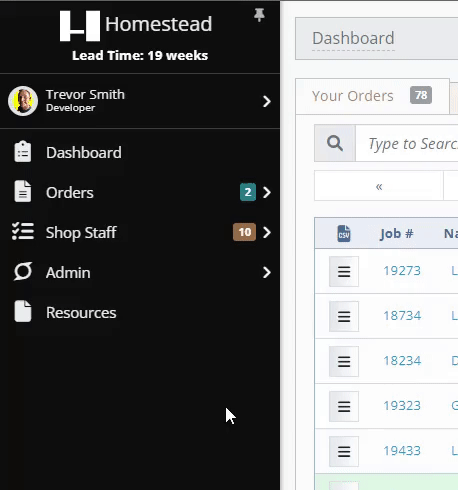Expand the Admin submenu chevron
Screen dimensions: 458x490
(x=266, y=272)
